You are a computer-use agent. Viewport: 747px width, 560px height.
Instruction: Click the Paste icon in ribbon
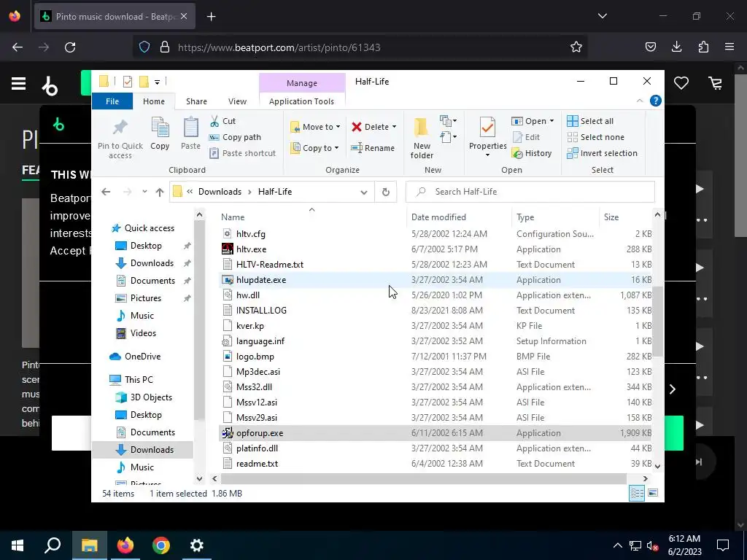coord(190,128)
